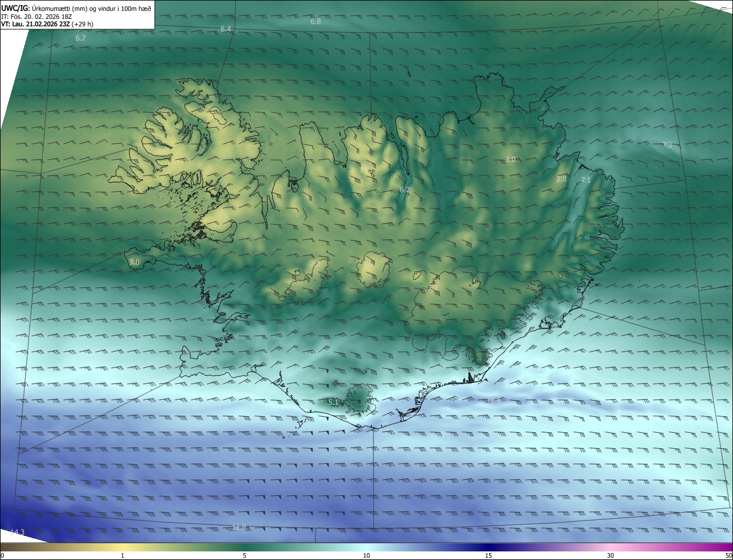Click the 0 tick on the color scale

pyautogui.click(x=2, y=555)
